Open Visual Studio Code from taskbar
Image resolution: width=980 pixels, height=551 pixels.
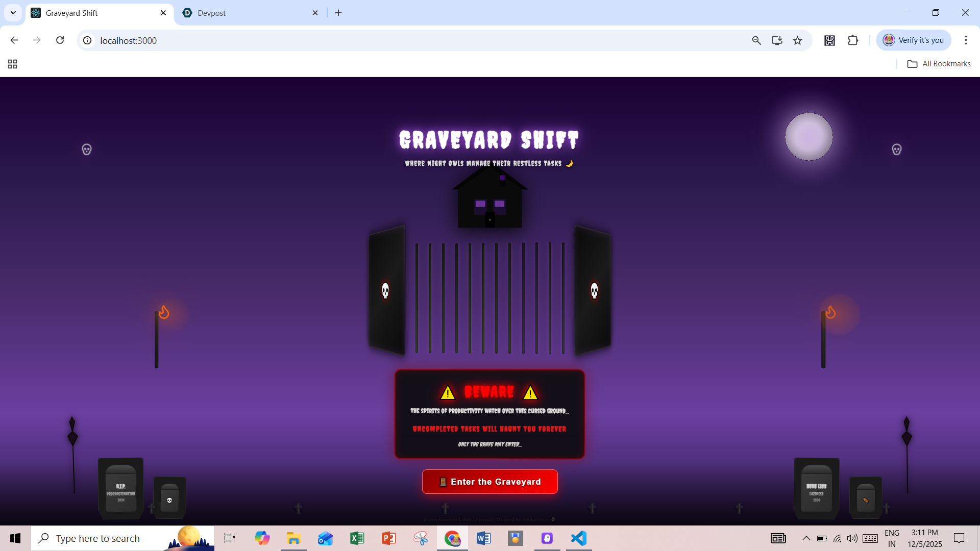point(579,538)
